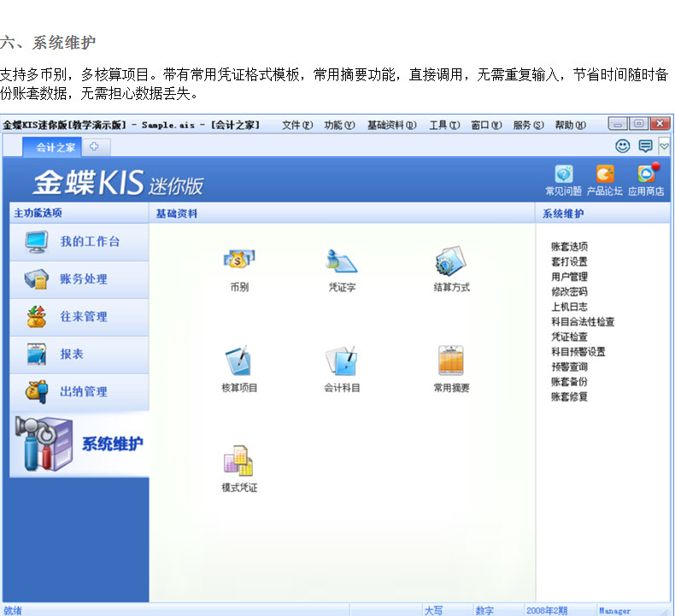Click the 上机日志 link
The height and width of the screenshot is (616, 675).
coord(569,307)
